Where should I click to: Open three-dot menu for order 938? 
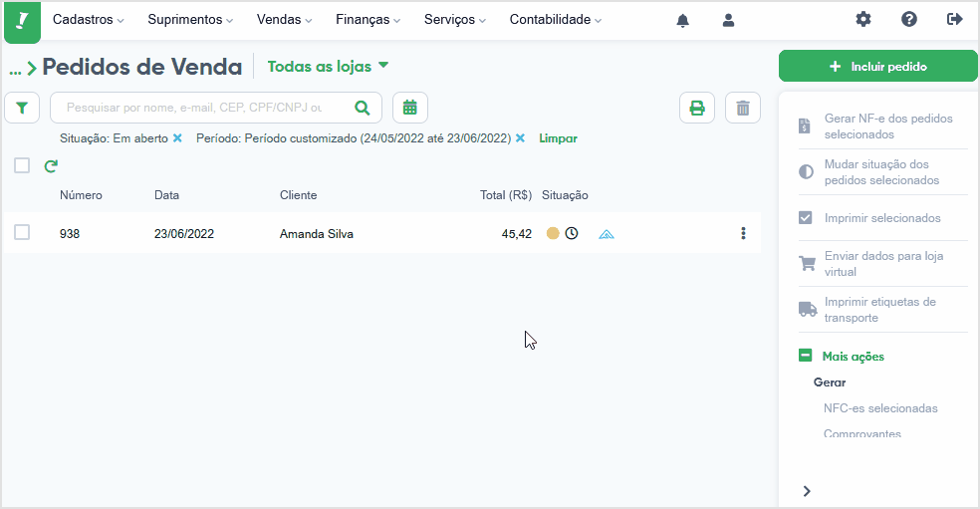click(x=743, y=233)
